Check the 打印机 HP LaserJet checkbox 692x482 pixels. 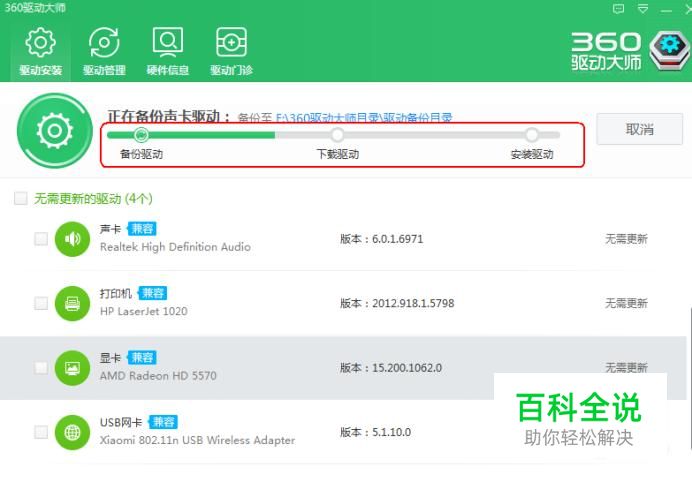click(x=41, y=303)
